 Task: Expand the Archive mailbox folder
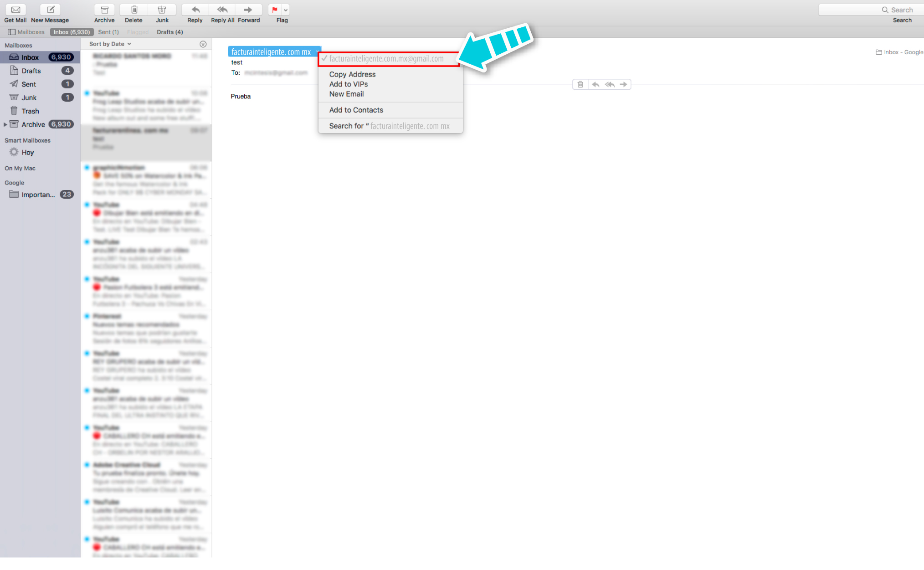pos(5,124)
